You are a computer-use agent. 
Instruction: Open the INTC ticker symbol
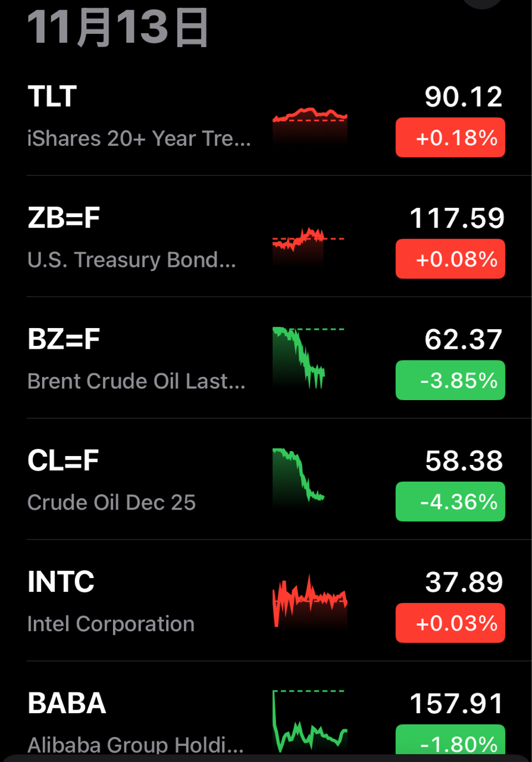coord(61,582)
